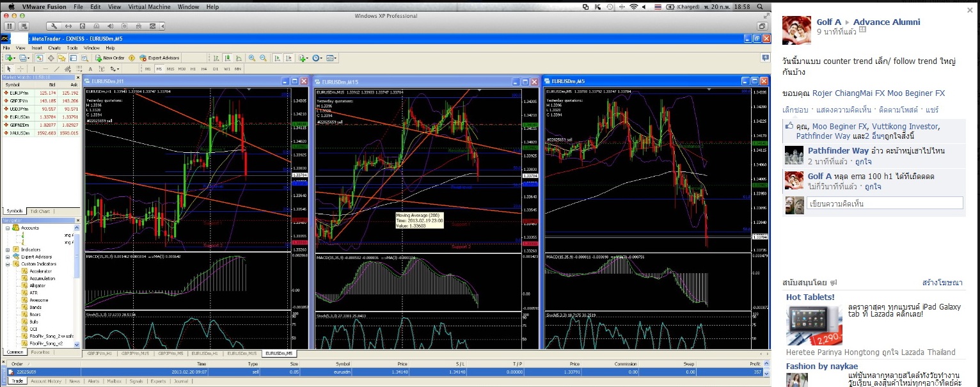Select the Equidistant Channel tool
Viewport: 980px width, 387px height.
point(67,68)
